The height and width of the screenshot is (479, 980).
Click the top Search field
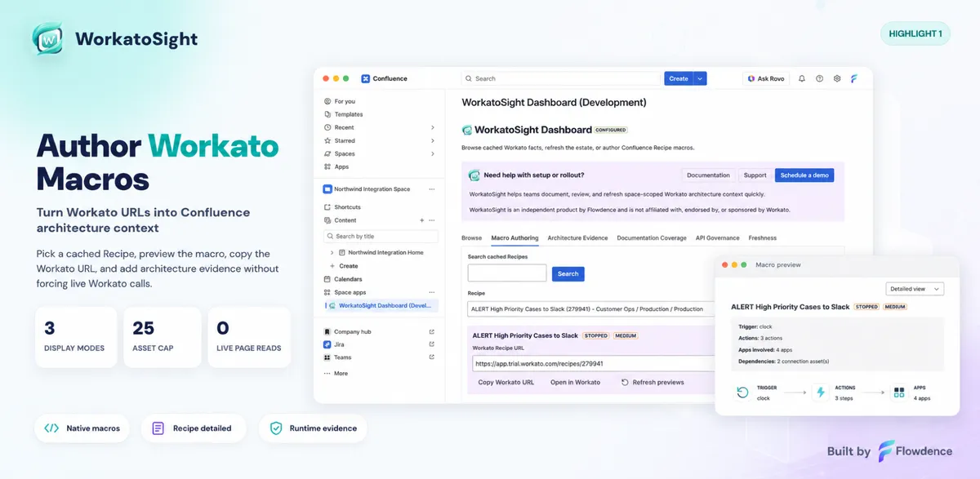[x=560, y=78]
